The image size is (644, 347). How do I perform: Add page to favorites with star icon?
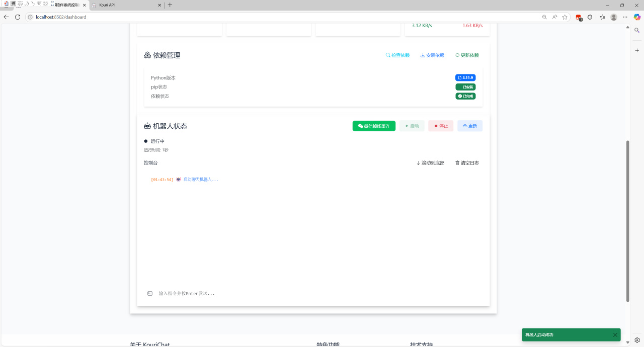tap(565, 17)
